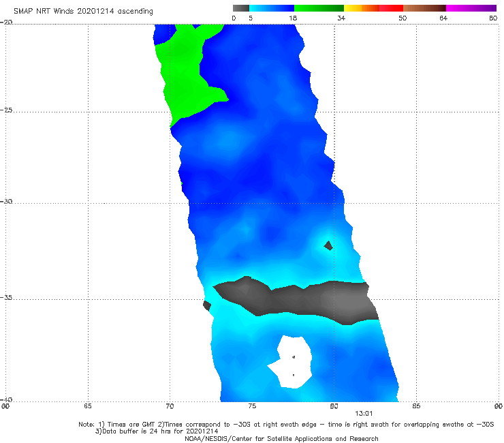Screen dimensions: 504x443
Task: Click the longitude label '85'
Action: pyautogui.click(x=416, y=406)
